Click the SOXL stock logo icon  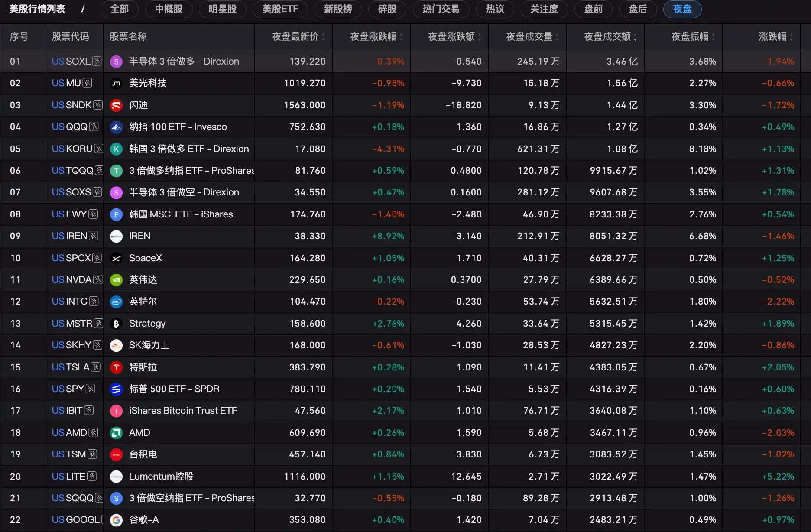tap(116, 62)
